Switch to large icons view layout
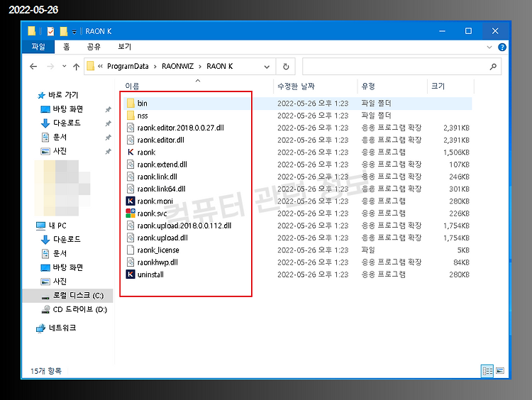532x400 pixels. coord(500,371)
